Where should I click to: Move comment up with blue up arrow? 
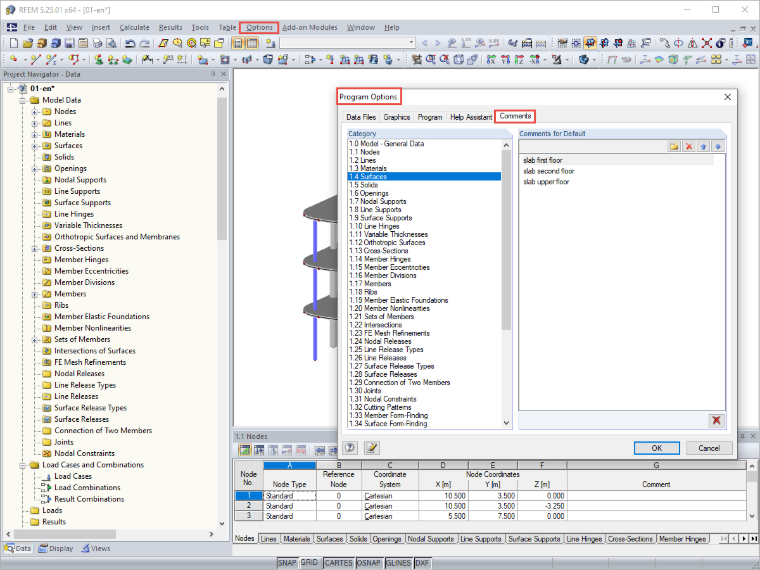click(703, 146)
